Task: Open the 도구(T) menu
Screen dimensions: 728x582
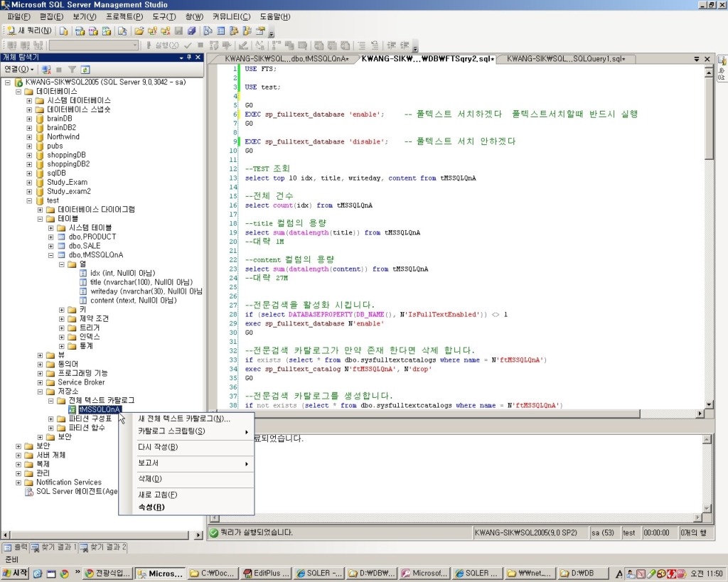Action: [x=164, y=17]
